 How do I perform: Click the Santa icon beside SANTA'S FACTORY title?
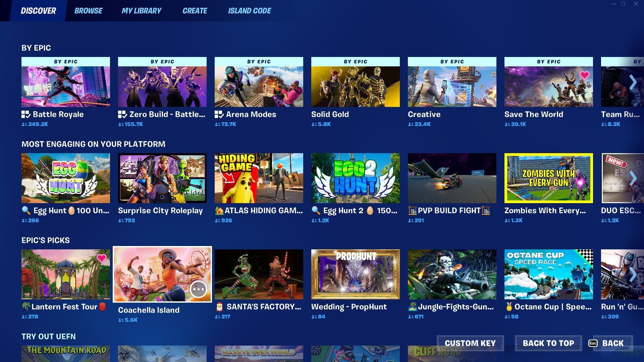(x=219, y=307)
